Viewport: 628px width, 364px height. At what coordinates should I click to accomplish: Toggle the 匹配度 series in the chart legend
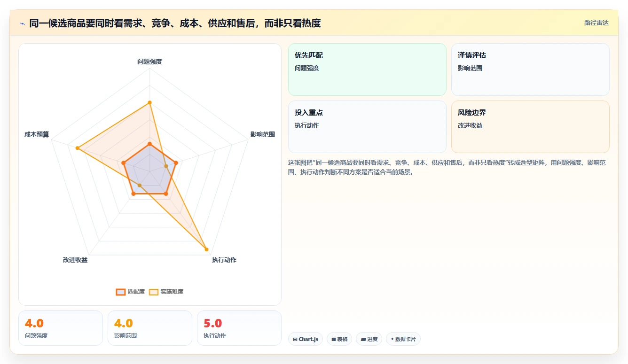tap(131, 292)
